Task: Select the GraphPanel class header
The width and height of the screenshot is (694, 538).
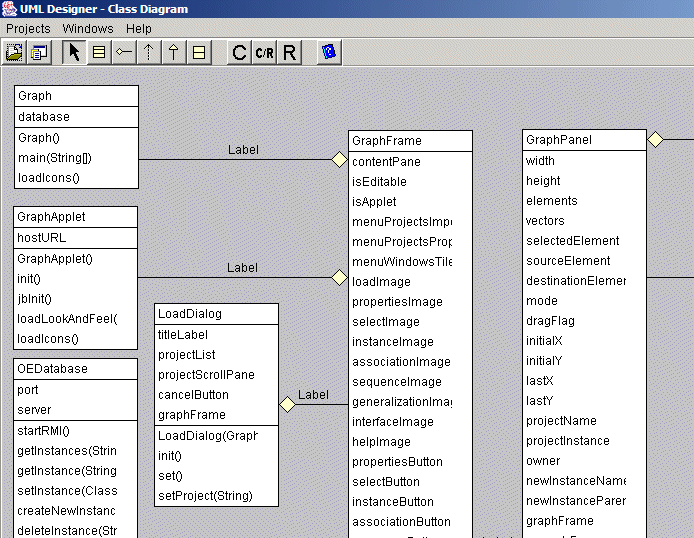Action: coord(584,140)
